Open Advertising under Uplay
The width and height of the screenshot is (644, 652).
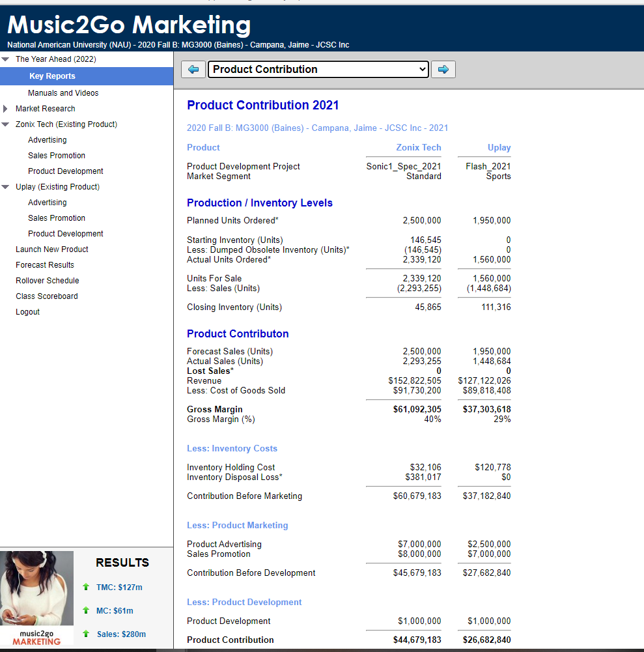click(48, 203)
